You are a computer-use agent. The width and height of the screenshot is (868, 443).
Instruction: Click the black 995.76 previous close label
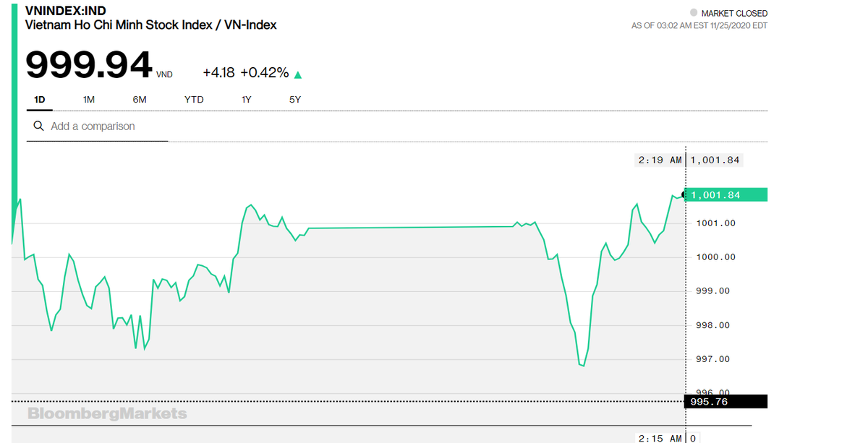pyautogui.click(x=726, y=402)
